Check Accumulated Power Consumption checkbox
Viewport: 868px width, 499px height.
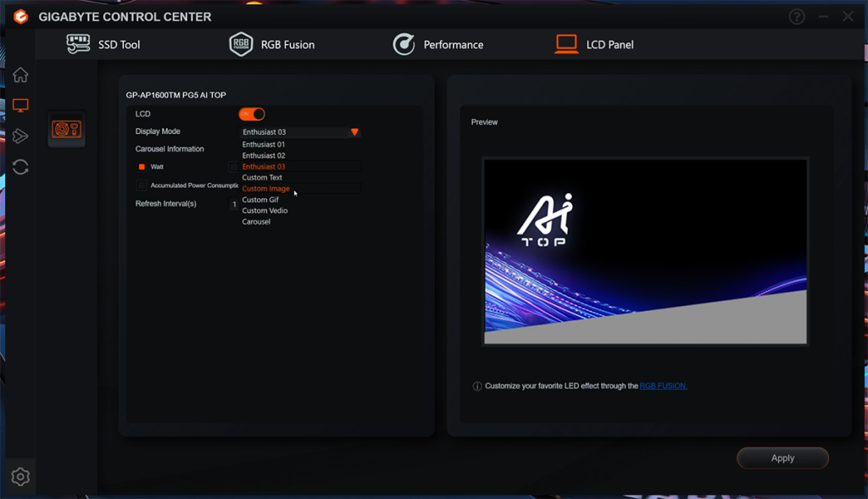142,186
